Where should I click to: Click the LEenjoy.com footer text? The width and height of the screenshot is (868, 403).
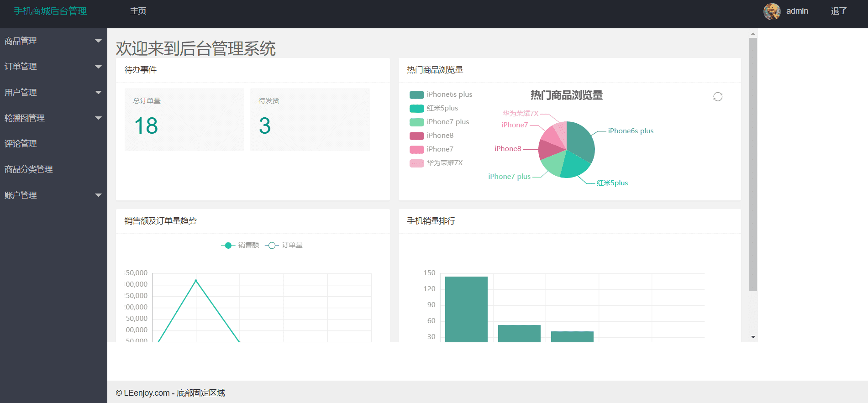pyautogui.click(x=170, y=393)
